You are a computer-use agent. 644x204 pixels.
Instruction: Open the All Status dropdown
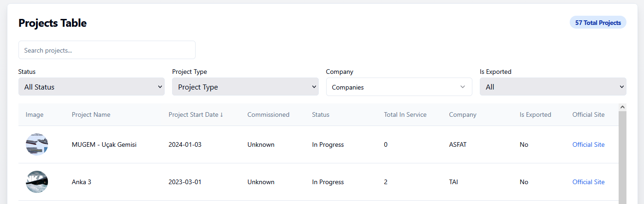91,87
